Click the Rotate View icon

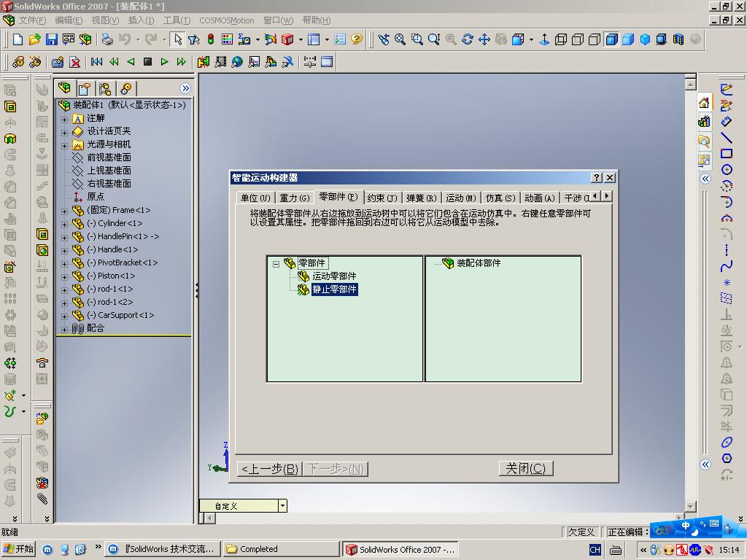click(x=468, y=39)
